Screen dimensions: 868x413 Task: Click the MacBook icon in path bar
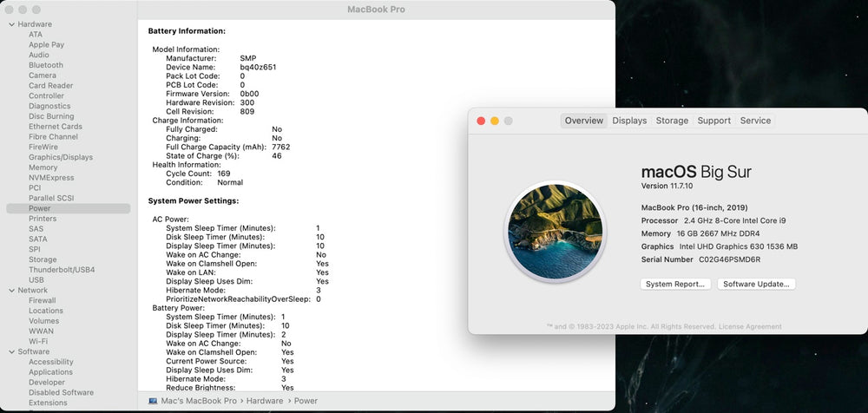(x=153, y=401)
